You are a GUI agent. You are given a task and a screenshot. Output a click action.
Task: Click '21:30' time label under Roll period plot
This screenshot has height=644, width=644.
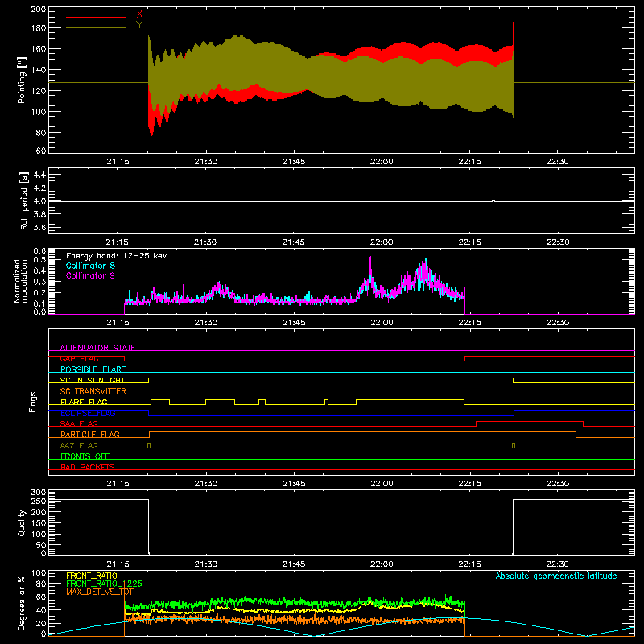coord(205,242)
